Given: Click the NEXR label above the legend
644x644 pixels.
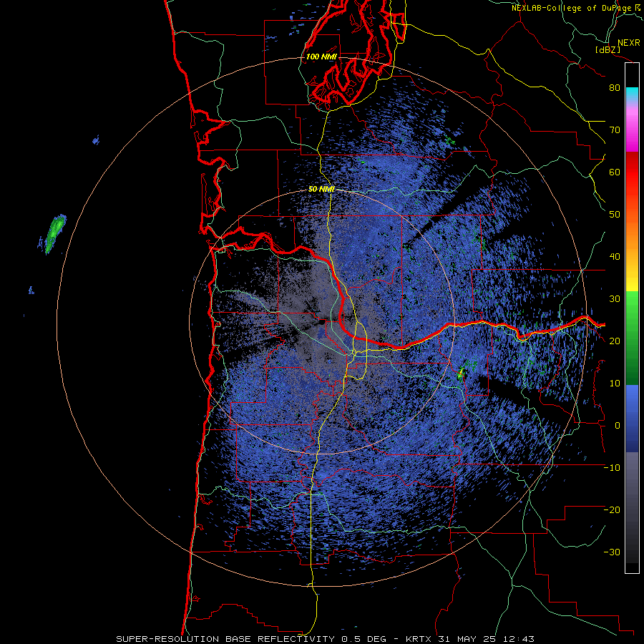Looking at the screenshot, I should point(629,43).
